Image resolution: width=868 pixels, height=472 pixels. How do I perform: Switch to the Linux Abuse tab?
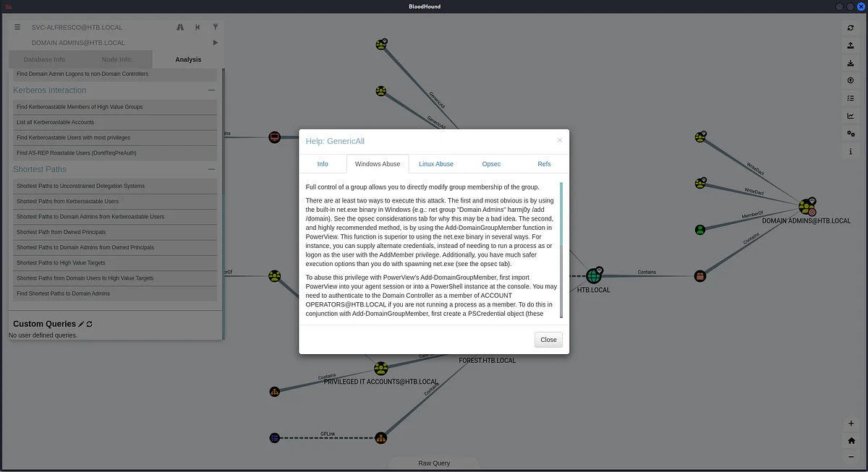click(x=436, y=164)
